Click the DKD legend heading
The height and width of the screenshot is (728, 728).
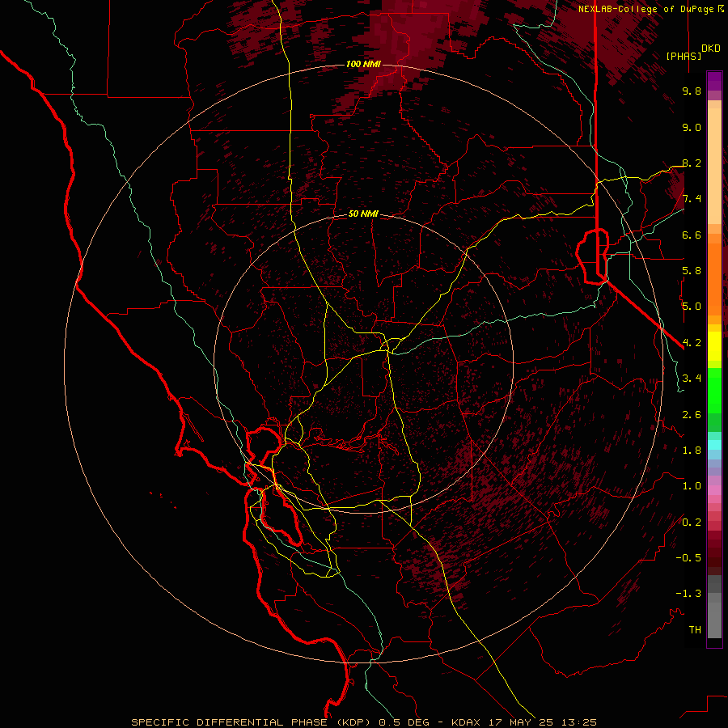point(711,49)
